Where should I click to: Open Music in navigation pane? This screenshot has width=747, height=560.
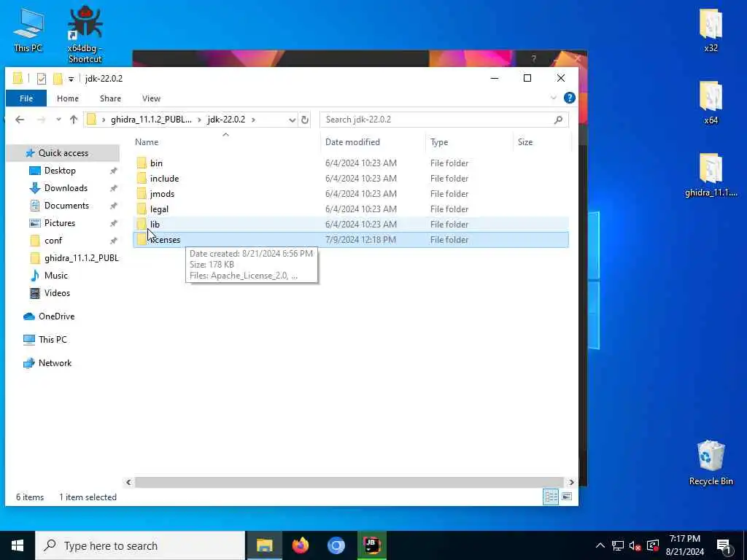tap(55, 276)
